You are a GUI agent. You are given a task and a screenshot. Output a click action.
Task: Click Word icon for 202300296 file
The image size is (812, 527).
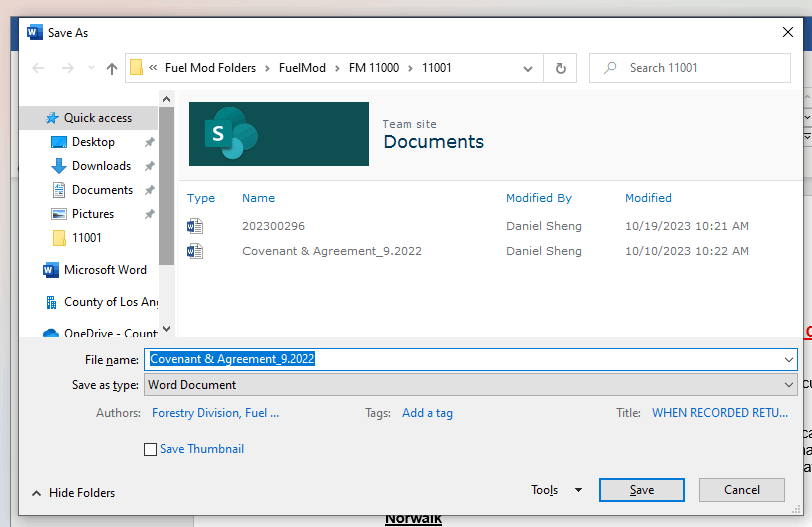(x=195, y=226)
